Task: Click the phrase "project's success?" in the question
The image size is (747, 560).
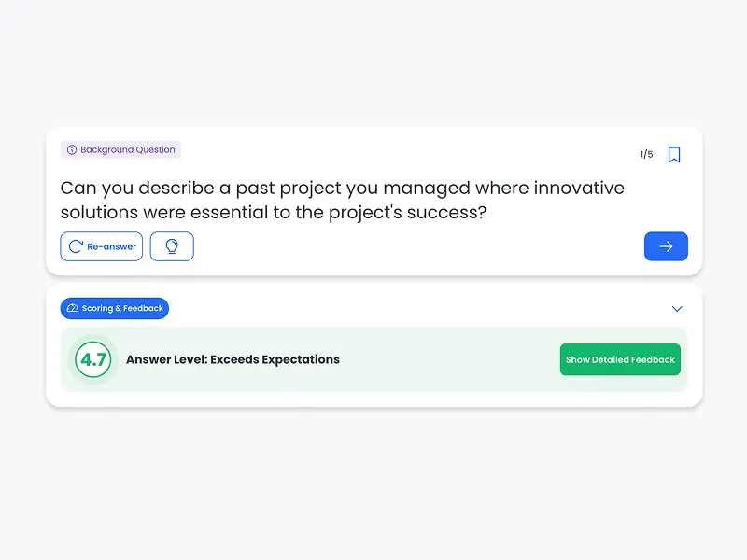Action: (x=407, y=213)
